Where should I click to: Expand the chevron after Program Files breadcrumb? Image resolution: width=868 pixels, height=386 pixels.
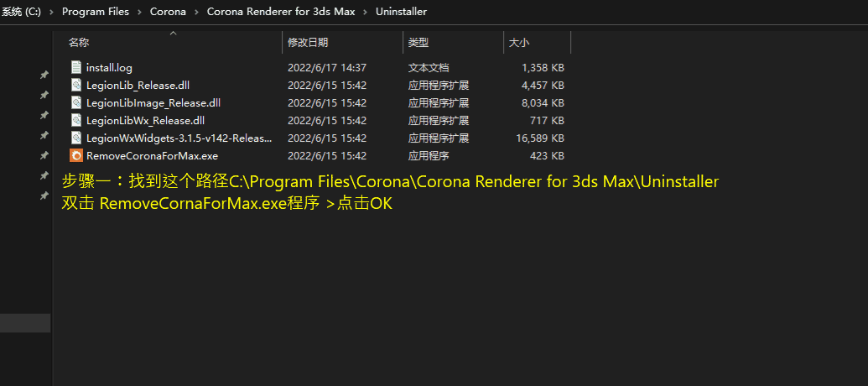(139, 12)
